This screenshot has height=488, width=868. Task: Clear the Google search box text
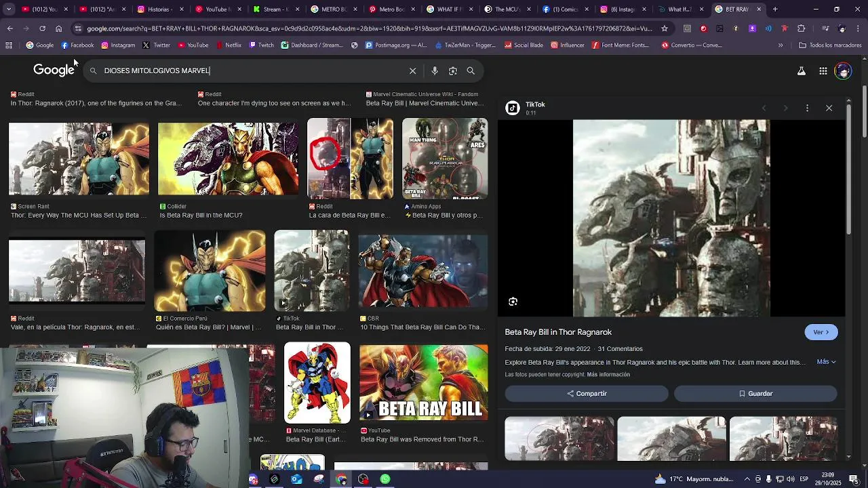[412, 70]
